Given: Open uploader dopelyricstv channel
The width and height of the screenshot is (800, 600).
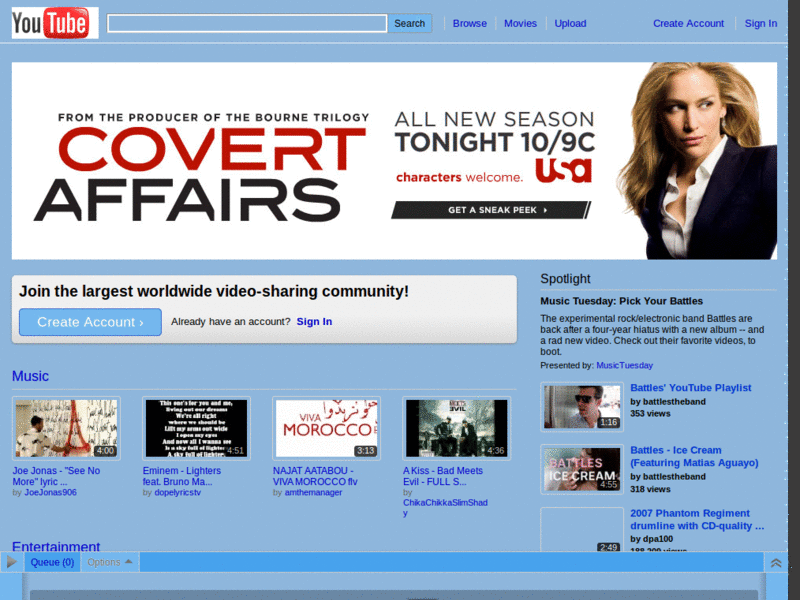Looking at the screenshot, I should tap(178, 492).
